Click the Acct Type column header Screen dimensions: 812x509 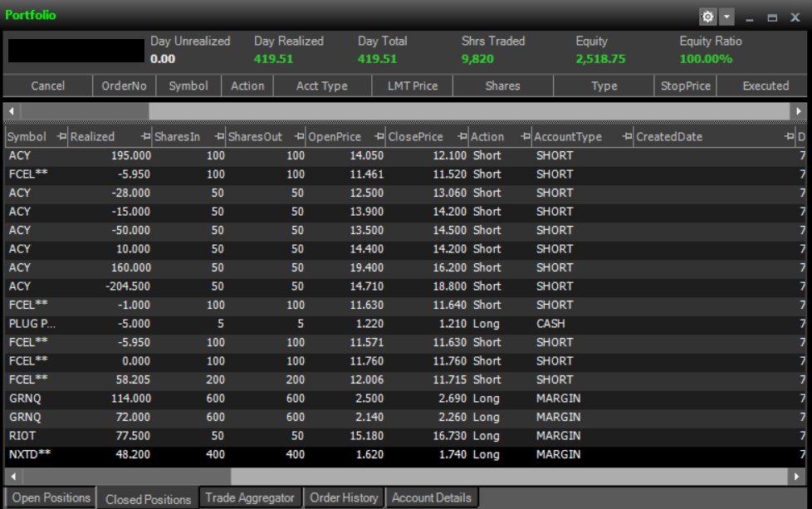click(x=322, y=86)
